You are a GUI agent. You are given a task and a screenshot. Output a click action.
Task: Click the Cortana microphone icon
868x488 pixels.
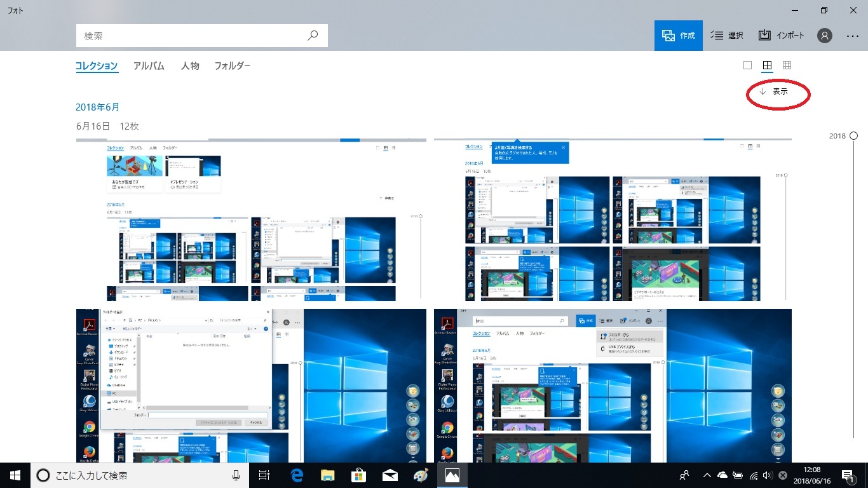click(236, 475)
